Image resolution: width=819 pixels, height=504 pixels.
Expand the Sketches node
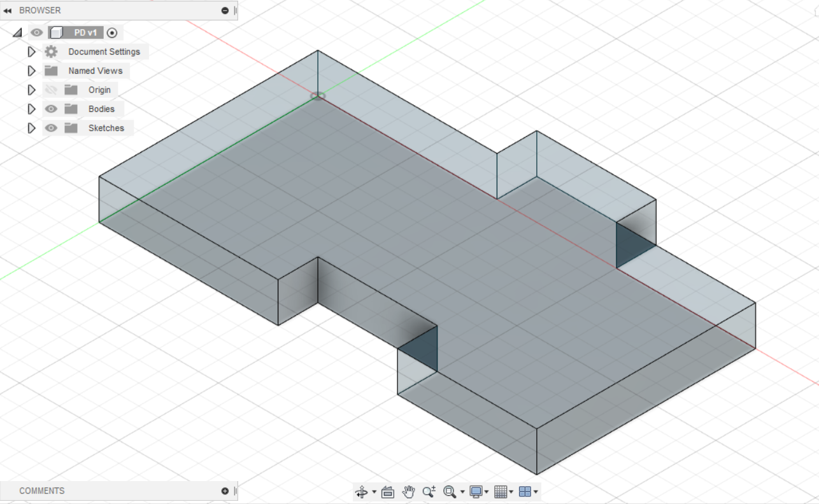(31, 128)
